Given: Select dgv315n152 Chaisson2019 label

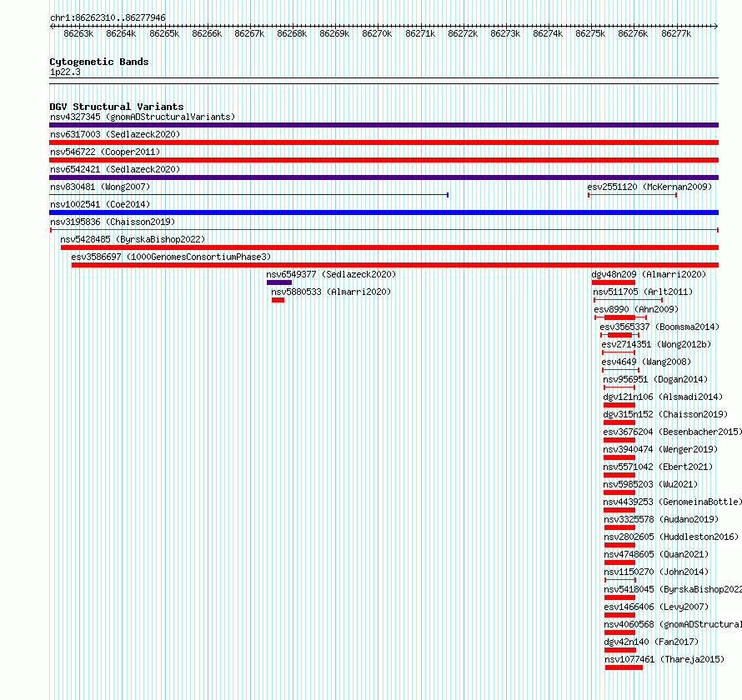Looking at the screenshot, I should pyautogui.click(x=664, y=414).
